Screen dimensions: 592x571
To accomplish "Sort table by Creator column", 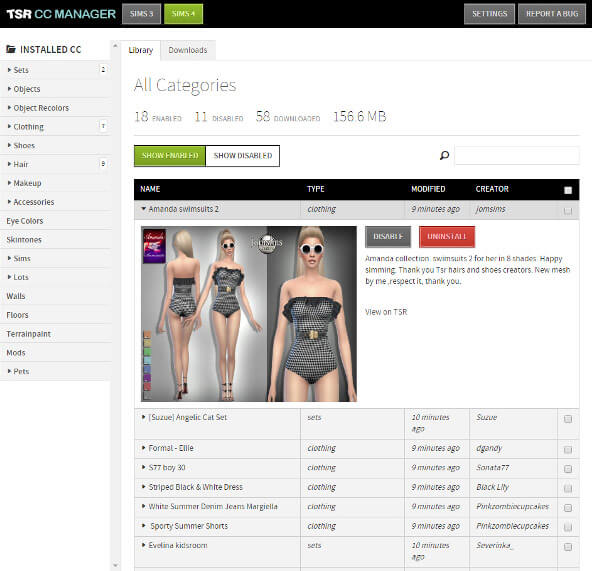I will point(492,189).
